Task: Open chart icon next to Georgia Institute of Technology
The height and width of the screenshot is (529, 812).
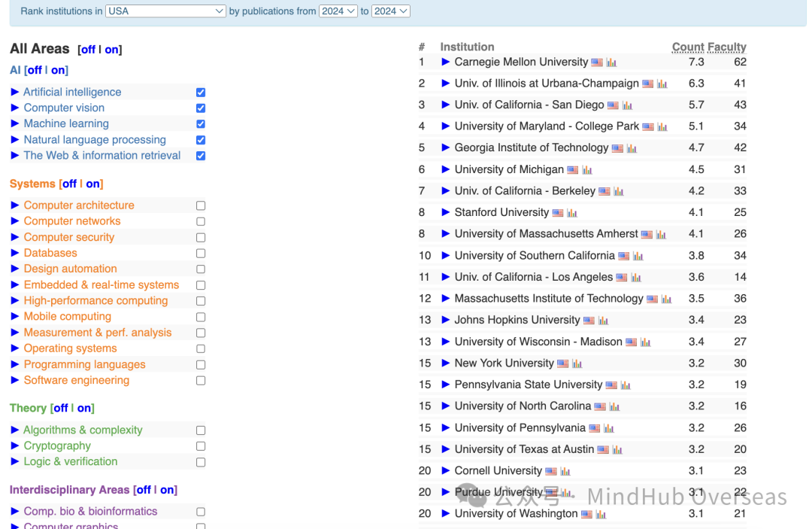Action: (632, 149)
